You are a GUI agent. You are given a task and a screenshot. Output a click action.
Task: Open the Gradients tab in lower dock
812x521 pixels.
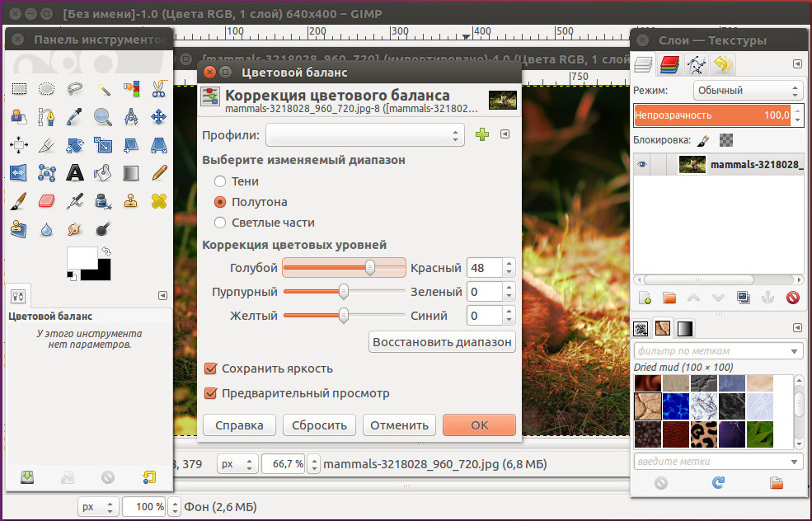click(x=685, y=329)
